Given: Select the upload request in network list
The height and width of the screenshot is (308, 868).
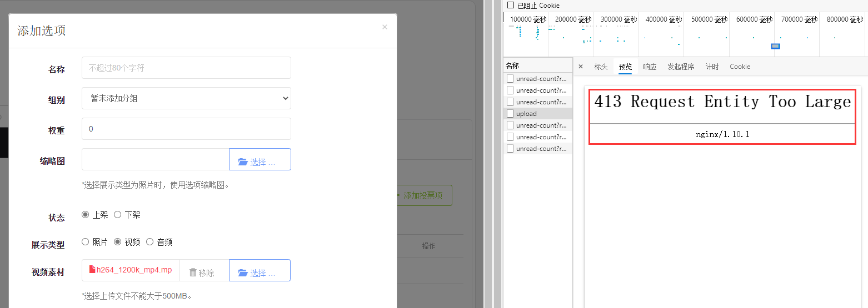Looking at the screenshot, I should click(526, 114).
